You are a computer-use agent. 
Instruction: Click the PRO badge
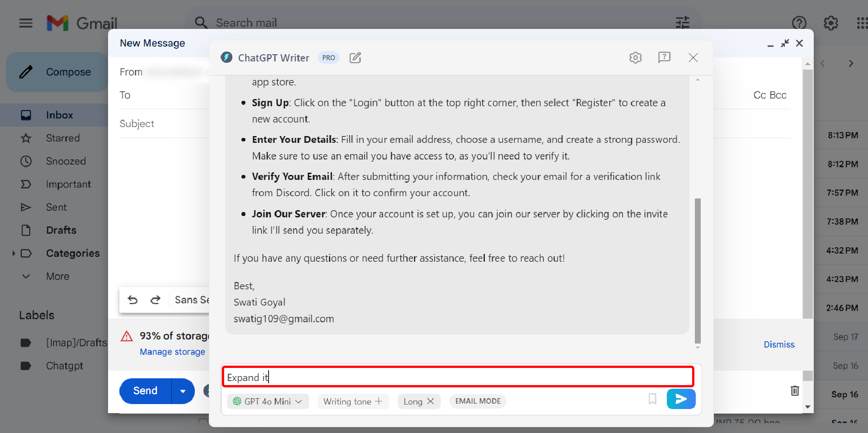(329, 57)
